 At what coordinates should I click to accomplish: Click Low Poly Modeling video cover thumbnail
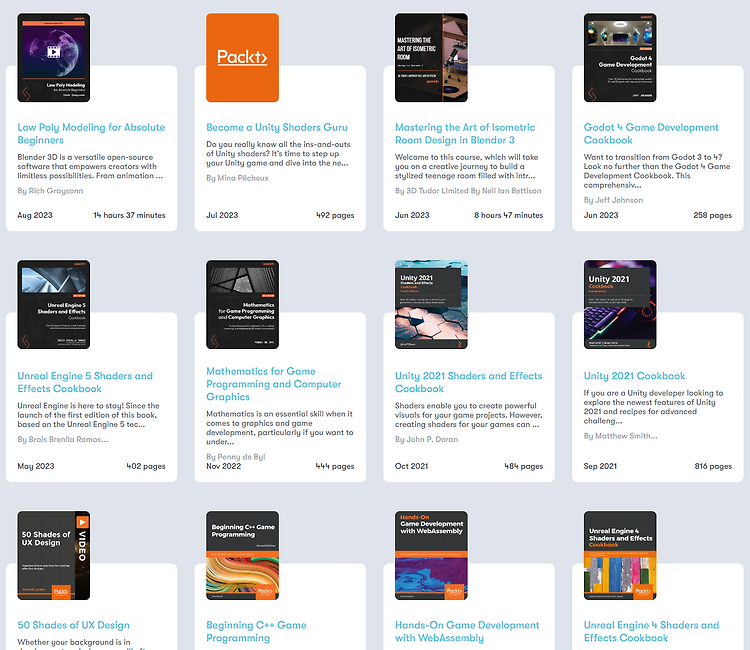pos(54,57)
